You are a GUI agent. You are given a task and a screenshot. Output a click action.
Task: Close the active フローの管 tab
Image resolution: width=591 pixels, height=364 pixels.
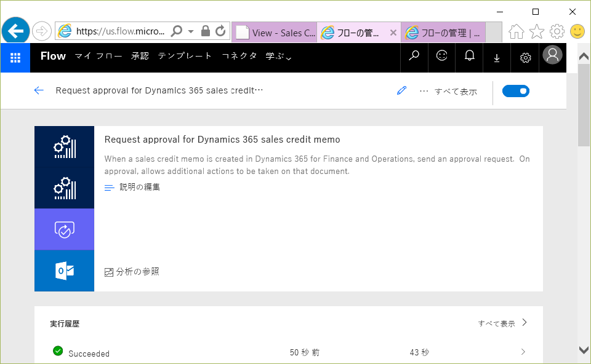click(393, 33)
